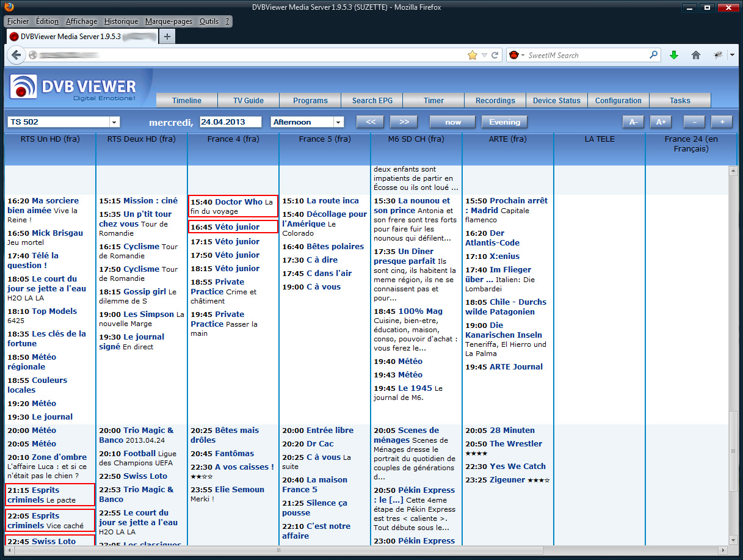Expand the Afternoon time period dropdown

coord(338,122)
